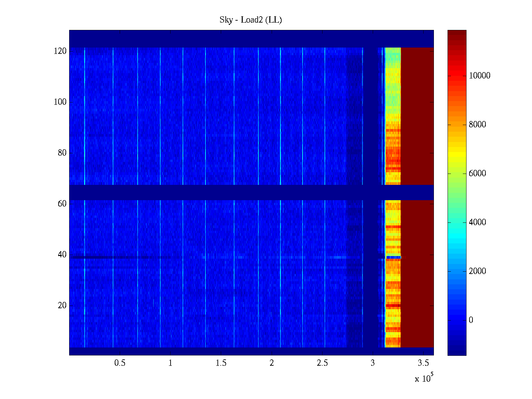Click the blue anomaly inside the yellow-orange column
The width and height of the screenshot is (532, 399).
click(394, 257)
